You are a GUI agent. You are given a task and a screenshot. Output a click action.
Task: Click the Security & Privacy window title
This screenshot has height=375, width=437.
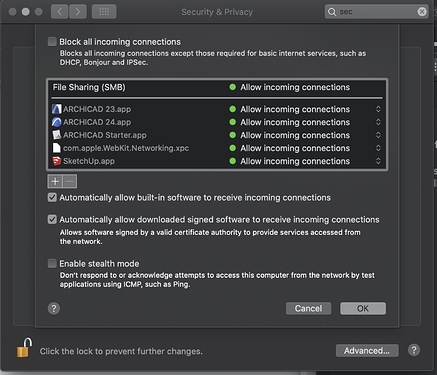pyautogui.click(x=217, y=12)
